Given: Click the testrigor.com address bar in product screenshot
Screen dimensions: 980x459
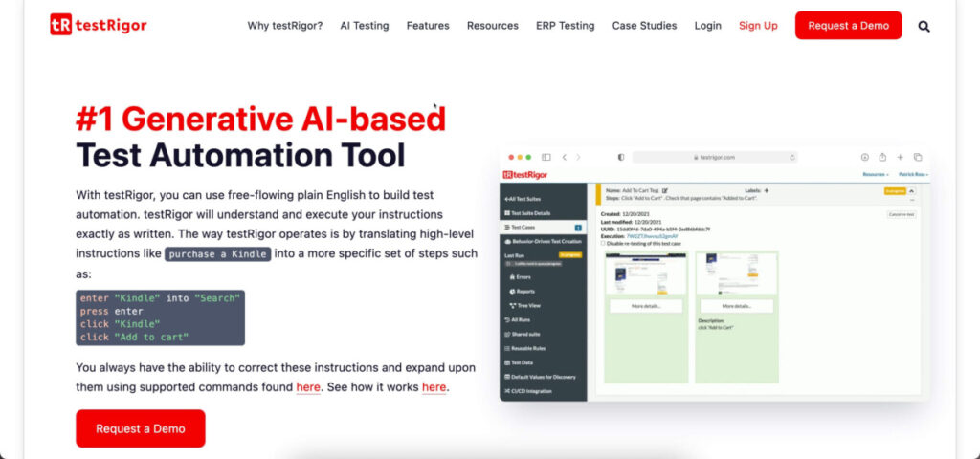Looking at the screenshot, I should [714, 158].
